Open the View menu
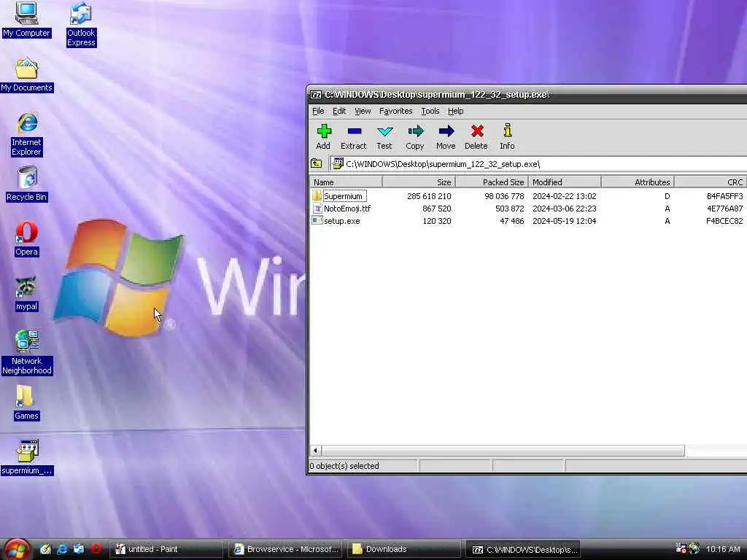Image resolution: width=747 pixels, height=560 pixels. click(x=363, y=111)
